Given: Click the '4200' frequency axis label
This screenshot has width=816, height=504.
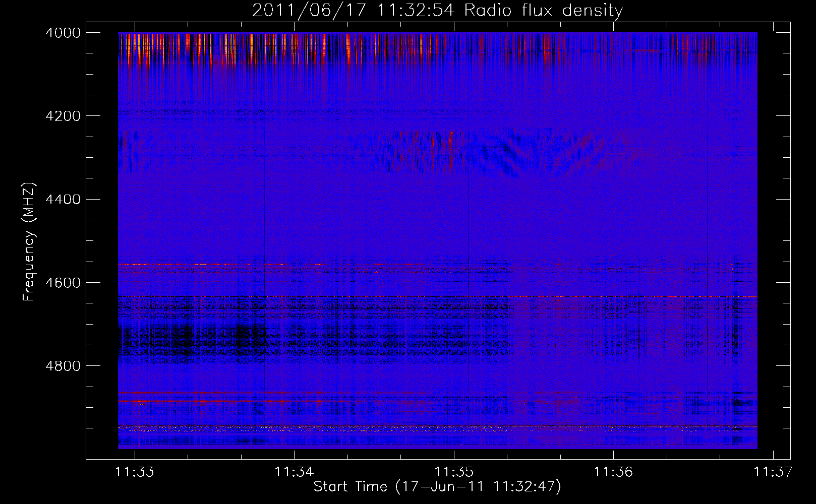Looking at the screenshot, I should pyautogui.click(x=63, y=116).
